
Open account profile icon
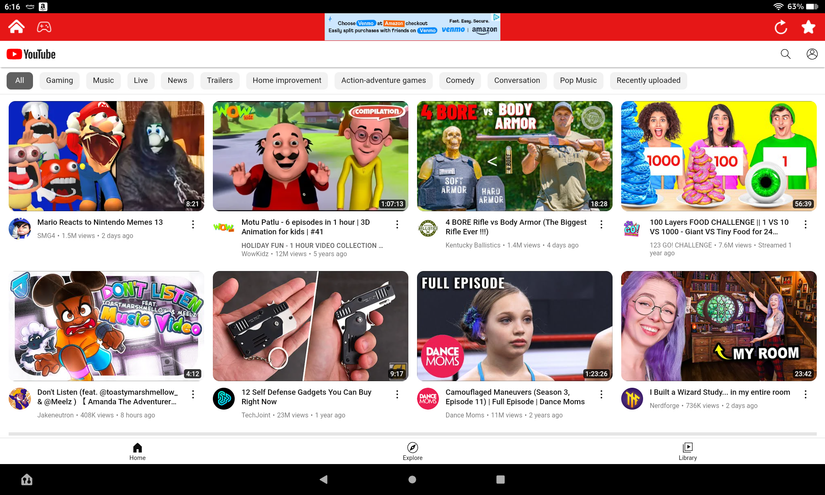click(812, 54)
